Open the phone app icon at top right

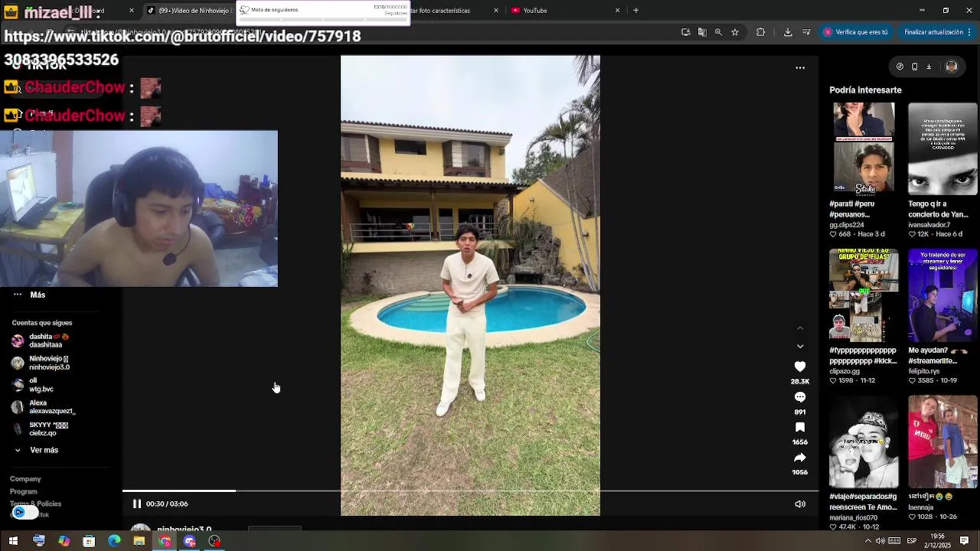pyautogui.click(x=914, y=67)
